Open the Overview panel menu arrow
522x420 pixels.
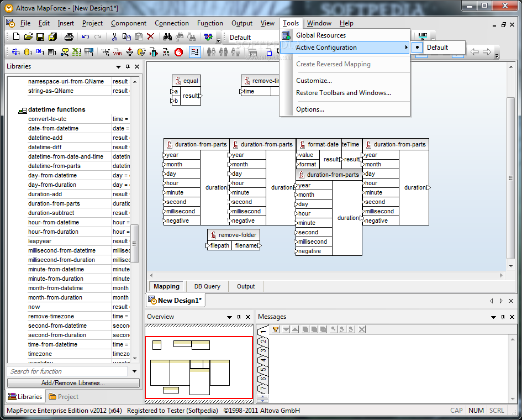coord(229,317)
